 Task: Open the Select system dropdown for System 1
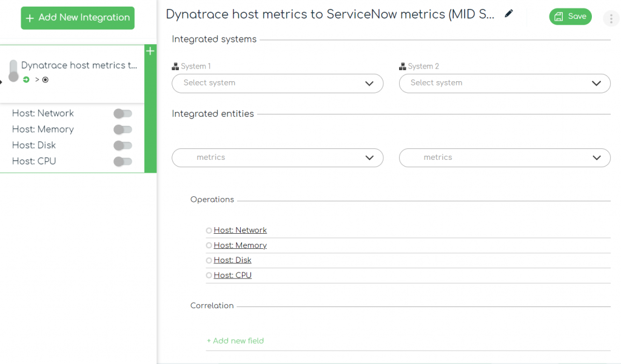coord(277,83)
